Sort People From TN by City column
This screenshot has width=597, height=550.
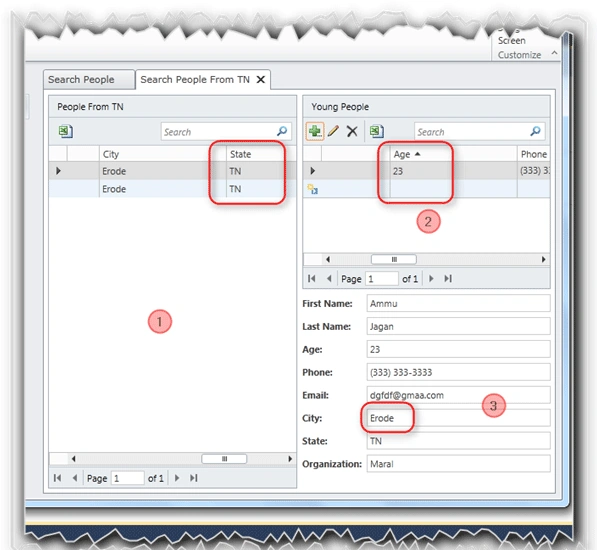pyautogui.click(x=163, y=154)
